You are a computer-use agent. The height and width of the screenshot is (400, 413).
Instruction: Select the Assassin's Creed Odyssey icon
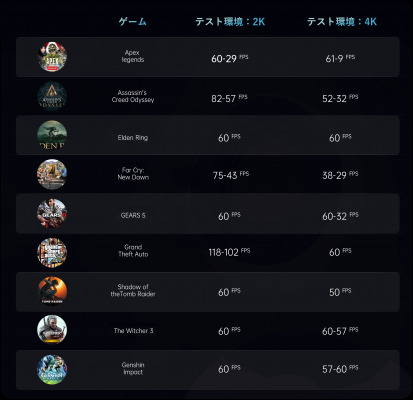coord(52,96)
